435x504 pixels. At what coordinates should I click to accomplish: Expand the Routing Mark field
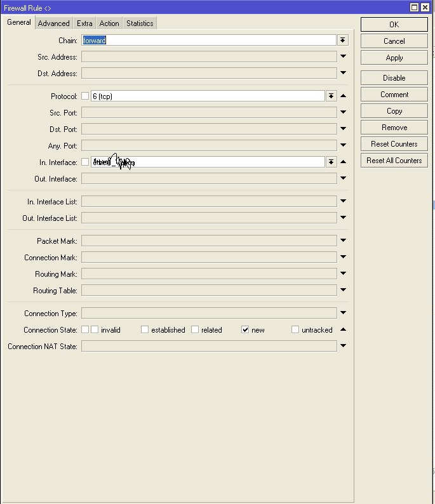343,273
